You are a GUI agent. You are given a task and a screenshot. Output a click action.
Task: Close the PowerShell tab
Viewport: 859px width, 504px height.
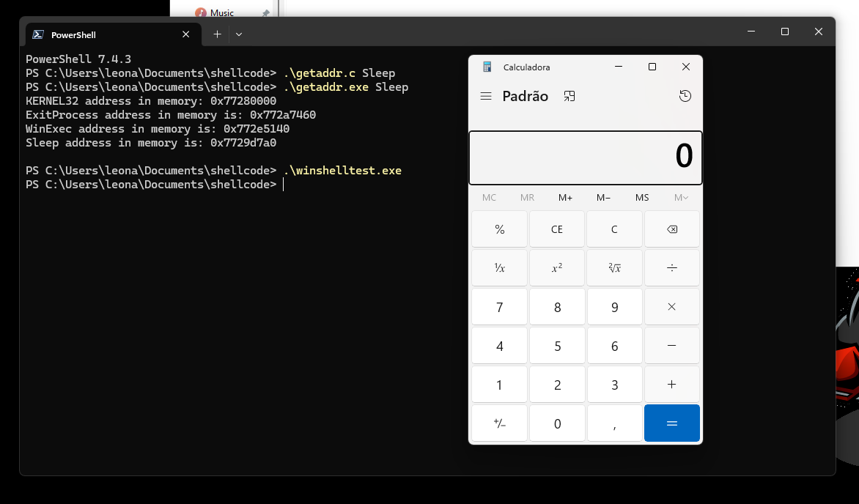pyautogui.click(x=186, y=34)
